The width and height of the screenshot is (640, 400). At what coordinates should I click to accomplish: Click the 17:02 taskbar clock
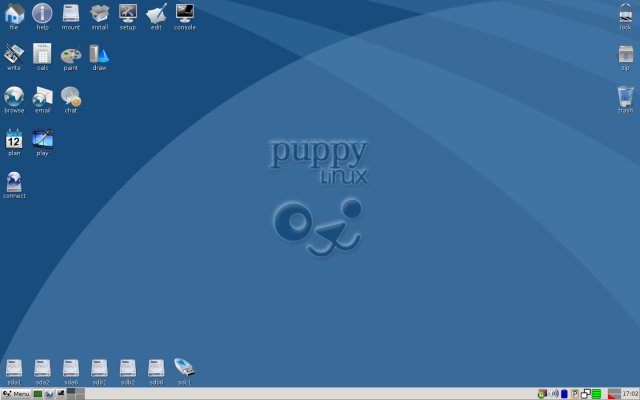[630, 393]
